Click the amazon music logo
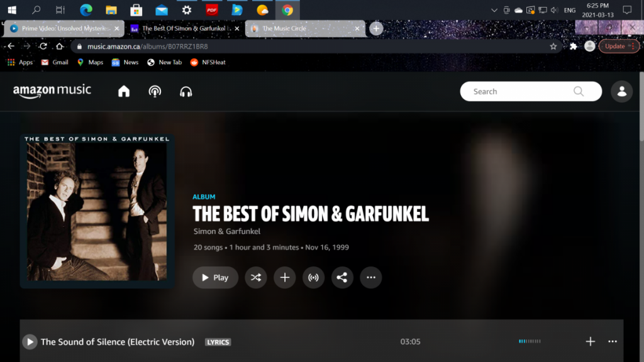This screenshot has height=362, width=644. click(52, 90)
